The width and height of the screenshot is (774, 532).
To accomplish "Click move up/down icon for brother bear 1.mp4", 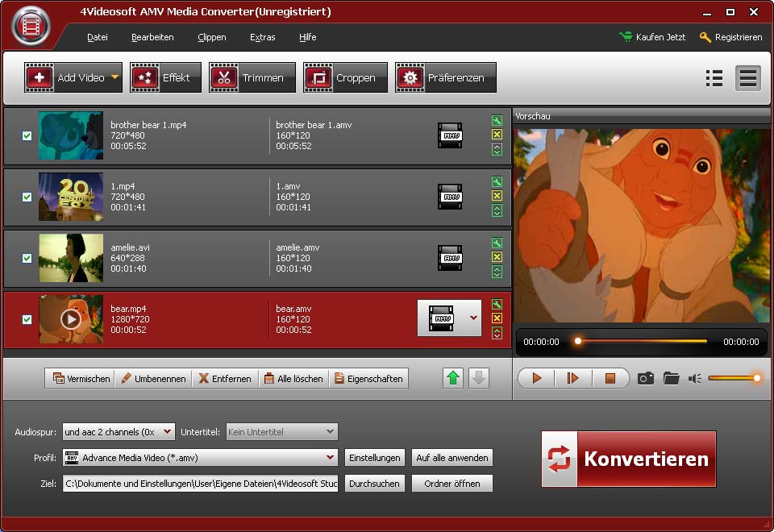I will tap(497, 150).
